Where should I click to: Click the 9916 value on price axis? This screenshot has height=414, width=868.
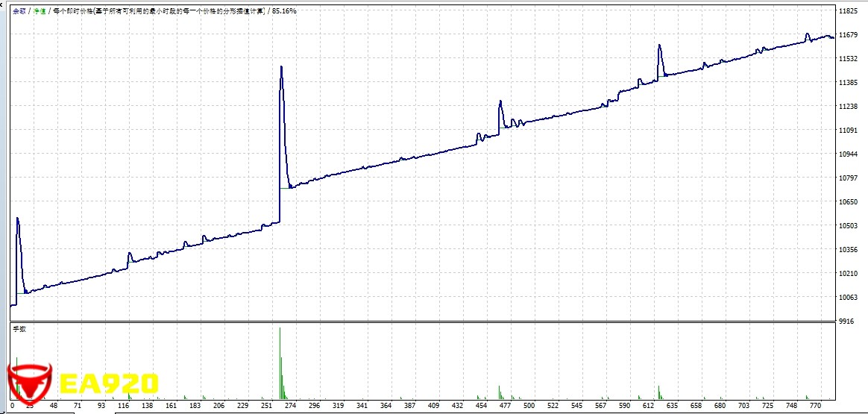[x=846, y=322]
